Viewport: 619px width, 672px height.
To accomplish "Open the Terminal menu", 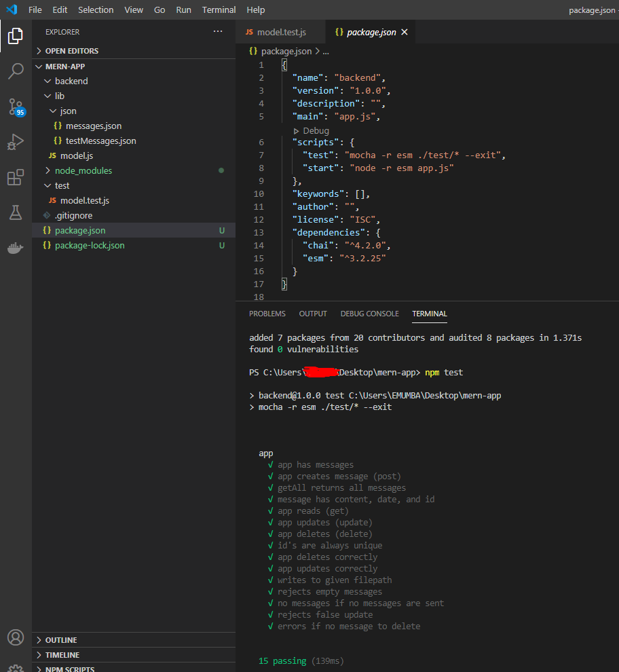I will tap(219, 10).
